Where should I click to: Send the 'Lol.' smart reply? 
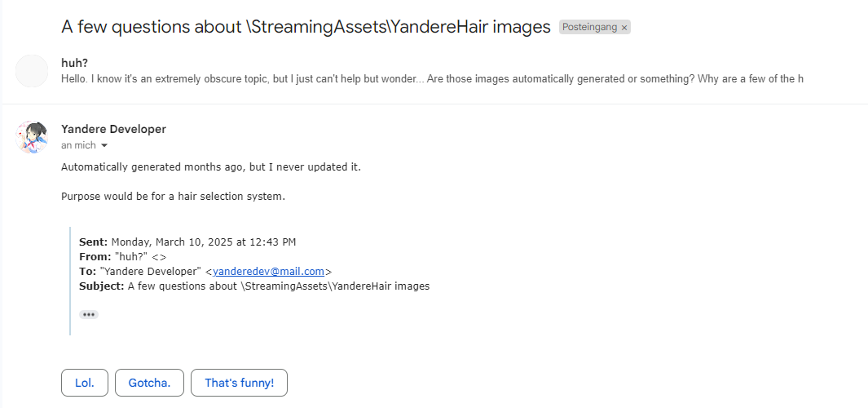pyautogui.click(x=85, y=383)
